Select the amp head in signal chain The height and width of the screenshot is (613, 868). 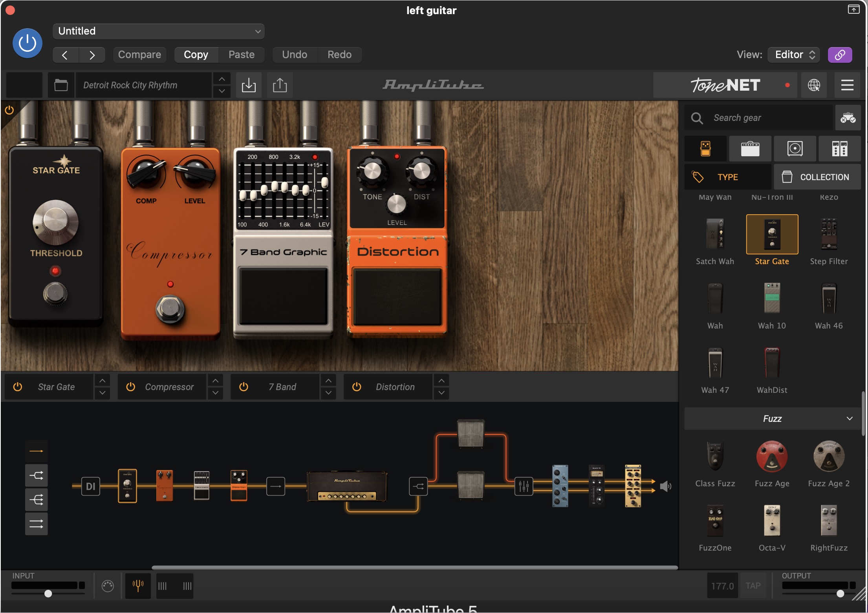coord(347,487)
